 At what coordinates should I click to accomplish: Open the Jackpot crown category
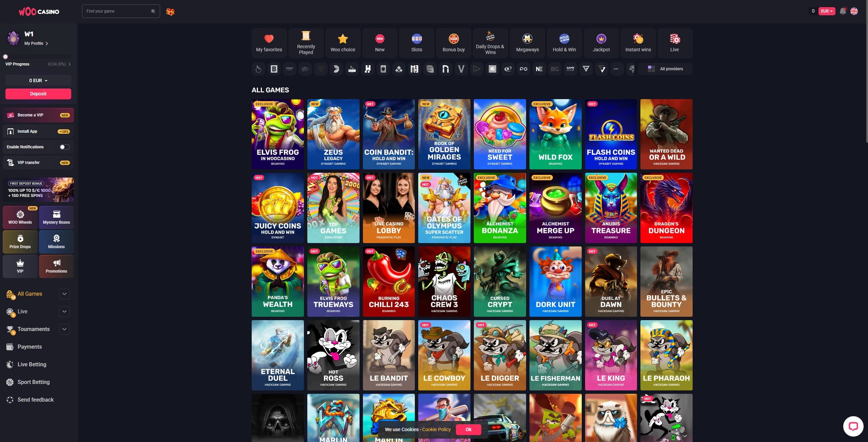click(601, 43)
